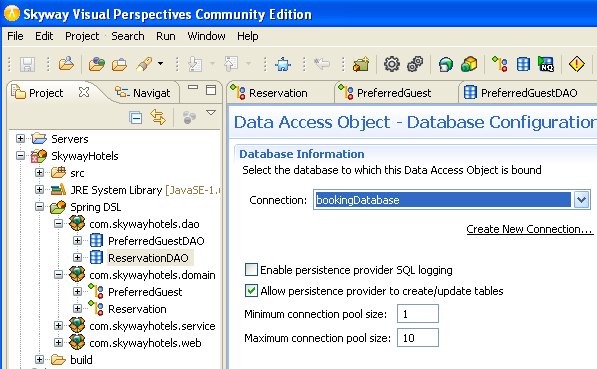Expand the com.skywayhotels.web package

(x=58, y=342)
